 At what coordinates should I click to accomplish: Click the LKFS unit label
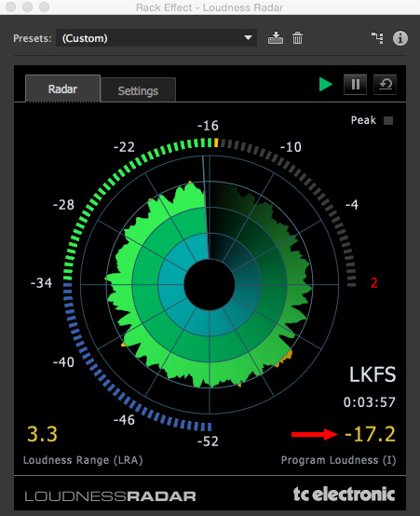pyautogui.click(x=373, y=374)
